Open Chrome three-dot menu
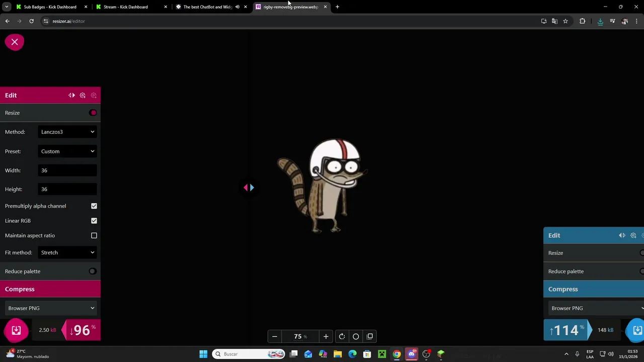This screenshot has width=644, height=362. [636, 21]
